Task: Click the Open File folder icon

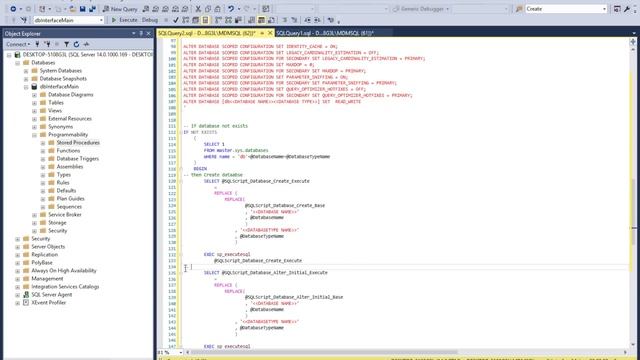Action: [73, 9]
